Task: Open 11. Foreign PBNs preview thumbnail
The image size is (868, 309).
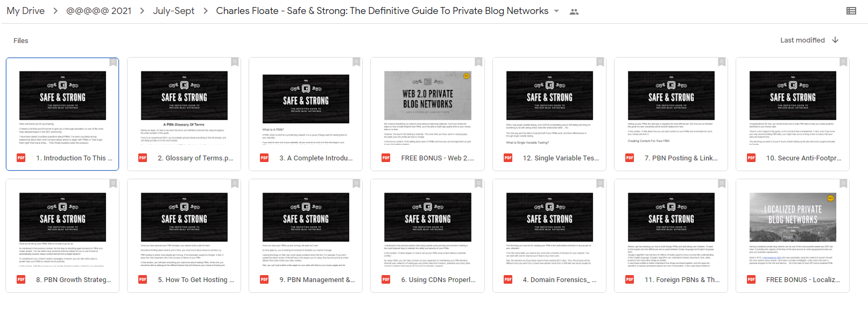Action: pos(671,229)
